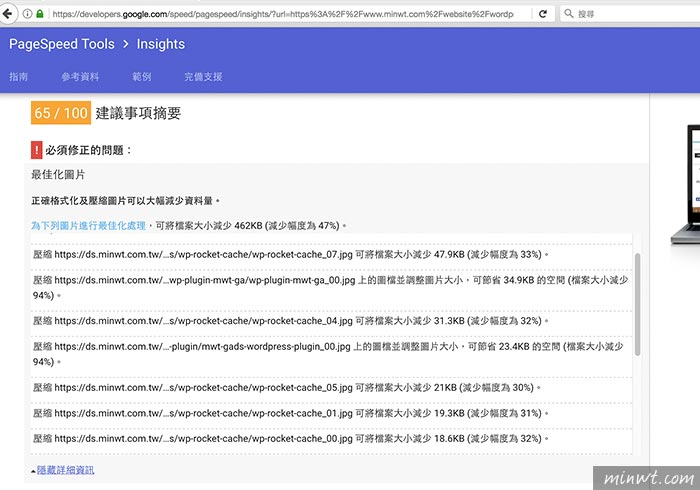Image resolution: width=700 pixels, height=490 pixels.
Task: Click the 搜尋 search field
Action: tap(629, 14)
